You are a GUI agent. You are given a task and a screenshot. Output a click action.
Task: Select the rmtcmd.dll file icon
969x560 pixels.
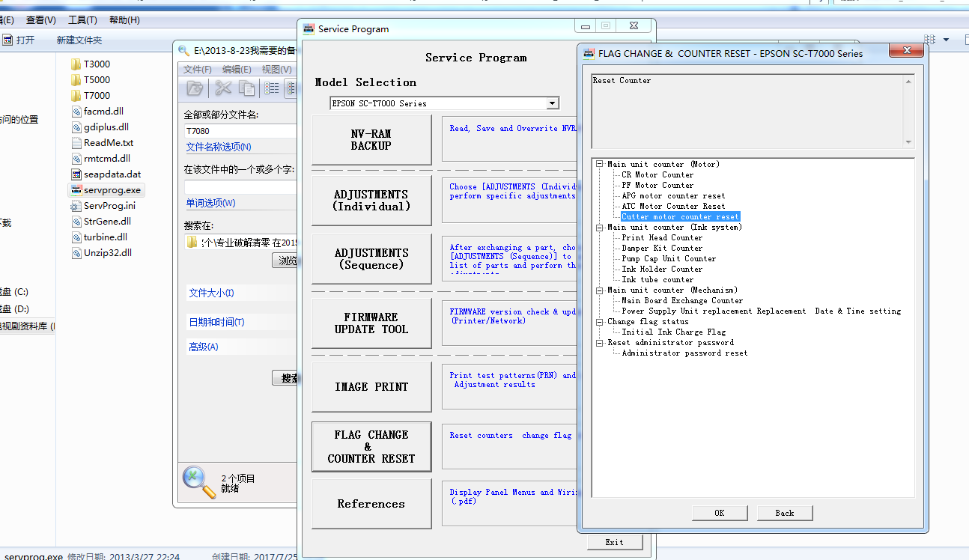point(76,158)
